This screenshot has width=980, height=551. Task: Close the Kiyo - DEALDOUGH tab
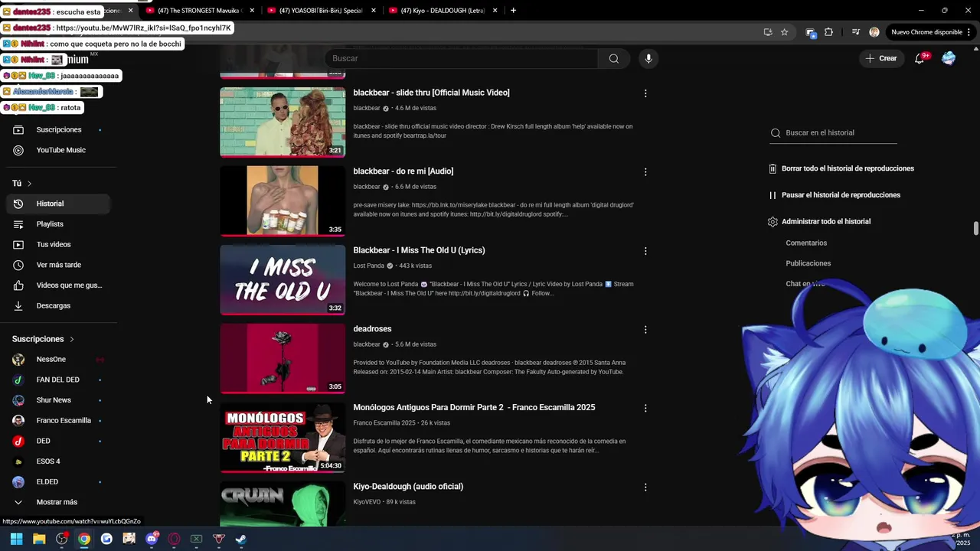pyautogui.click(x=495, y=11)
